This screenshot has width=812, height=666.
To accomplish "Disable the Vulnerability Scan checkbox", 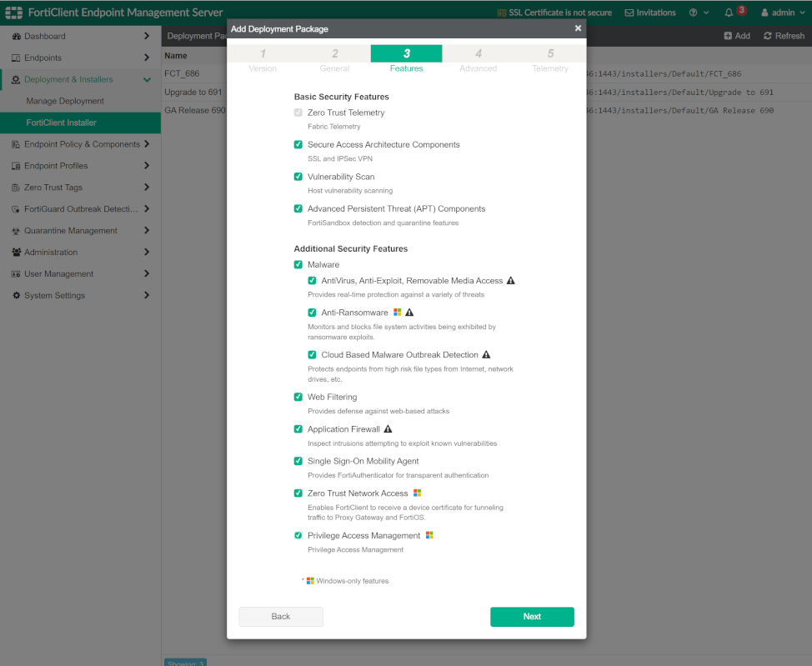I will pos(298,177).
